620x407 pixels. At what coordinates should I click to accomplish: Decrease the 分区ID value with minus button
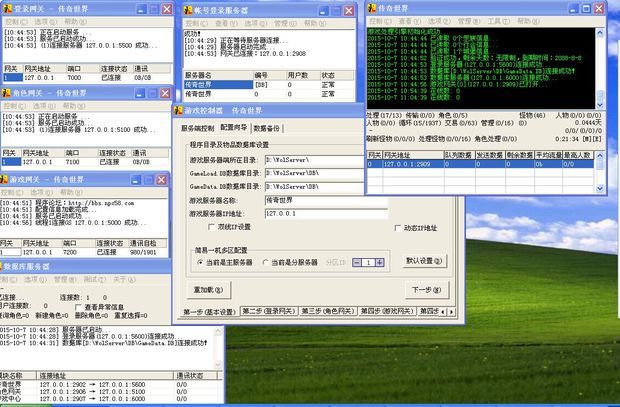tap(357, 263)
